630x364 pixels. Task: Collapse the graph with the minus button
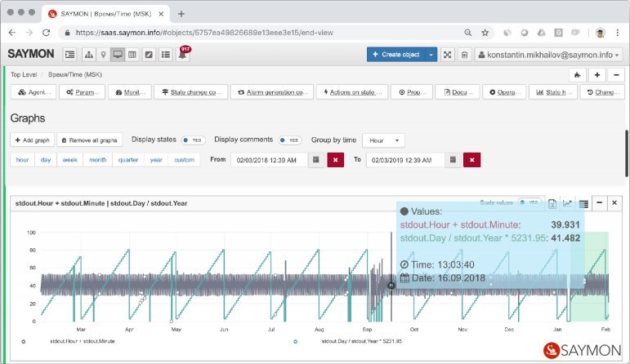pyautogui.click(x=600, y=203)
